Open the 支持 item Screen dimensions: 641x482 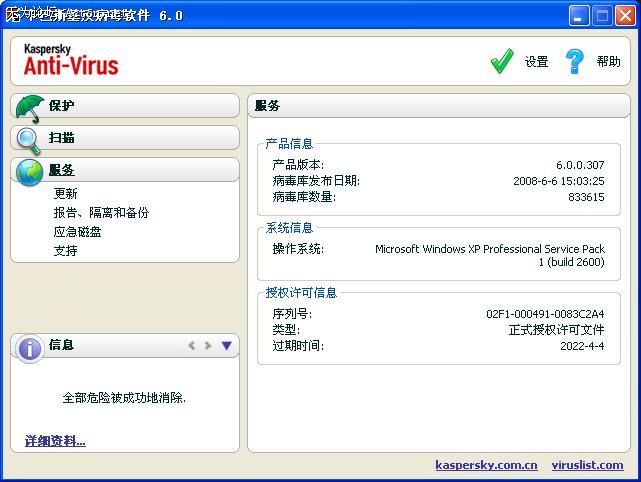pyautogui.click(x=66, y=251)
